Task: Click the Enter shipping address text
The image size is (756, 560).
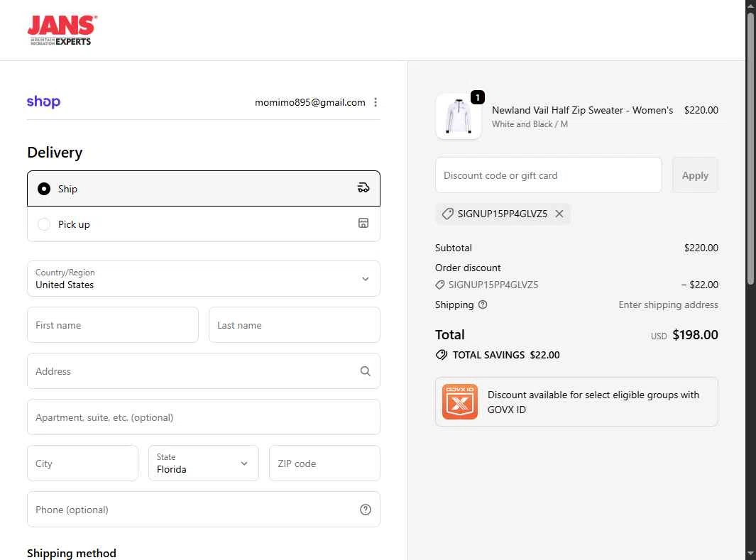Action: [x=668, y=304]
